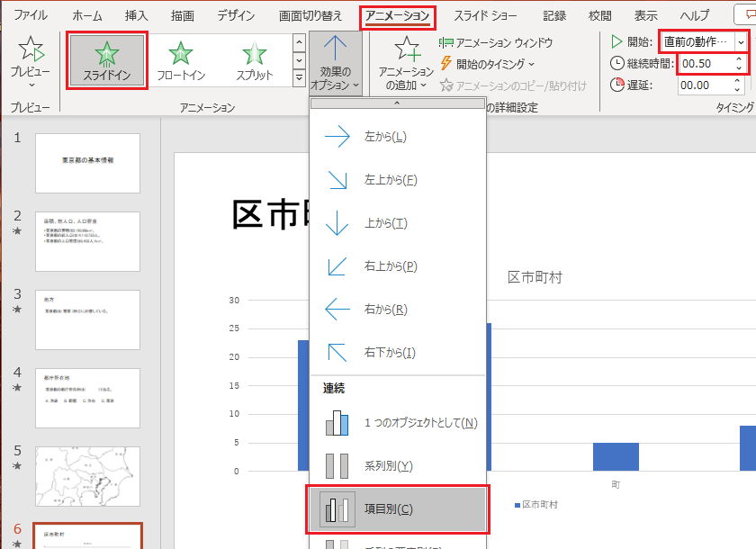
Task: Select 'By Category' sequence option
Action: [x=397, y=508]
